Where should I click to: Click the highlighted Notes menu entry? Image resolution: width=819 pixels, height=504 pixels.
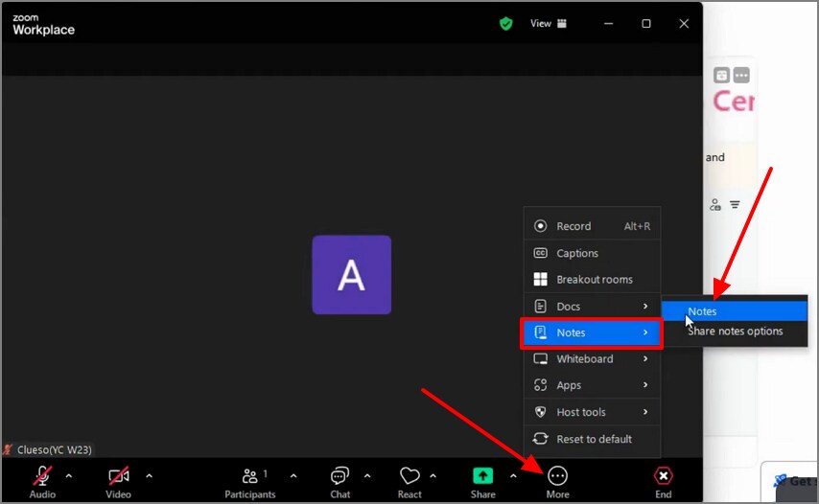[x=593, y=332]
